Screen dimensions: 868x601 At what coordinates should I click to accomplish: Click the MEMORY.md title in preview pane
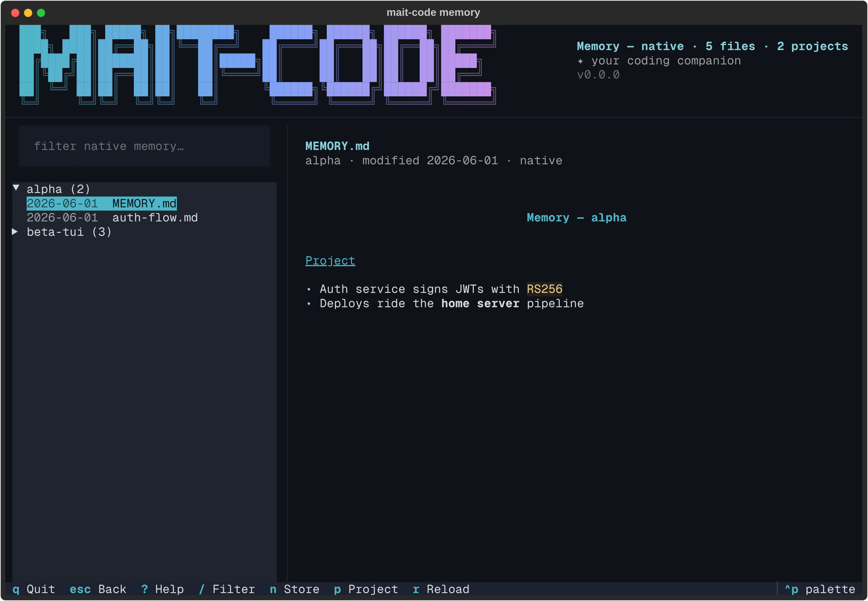pyautogui.click(x=337, y=146)
